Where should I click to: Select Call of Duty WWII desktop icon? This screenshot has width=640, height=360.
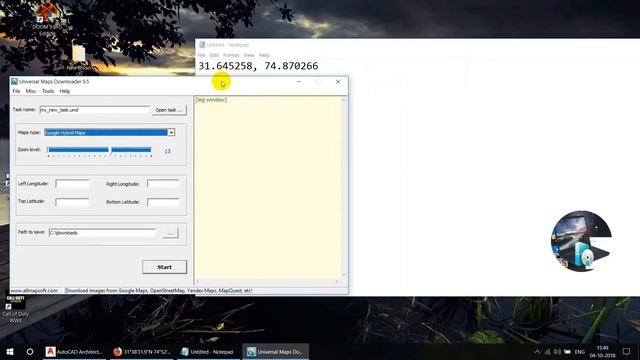(16, 309)
